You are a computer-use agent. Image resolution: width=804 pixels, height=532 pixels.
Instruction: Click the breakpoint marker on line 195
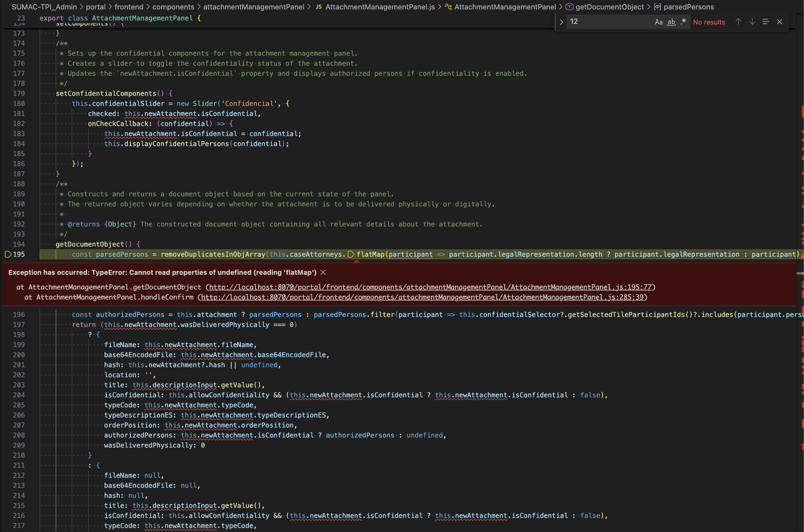pos(7,255)
